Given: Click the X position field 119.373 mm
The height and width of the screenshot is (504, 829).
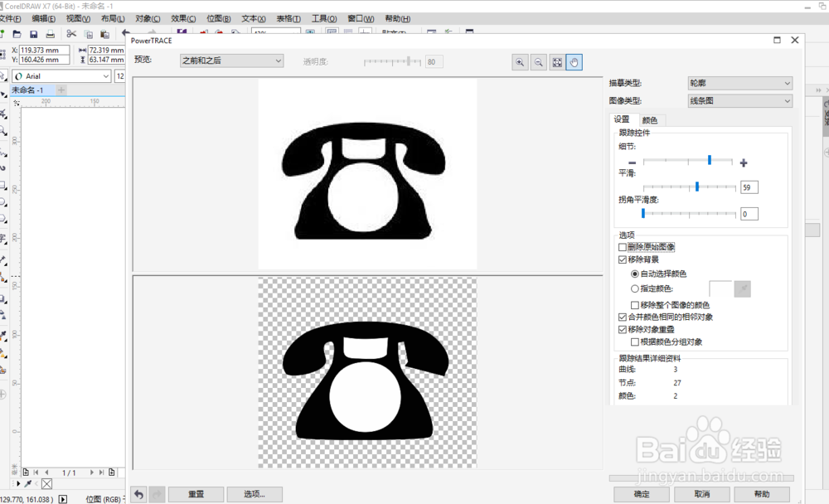Looking at the screenshot, I should coord(45,51).
